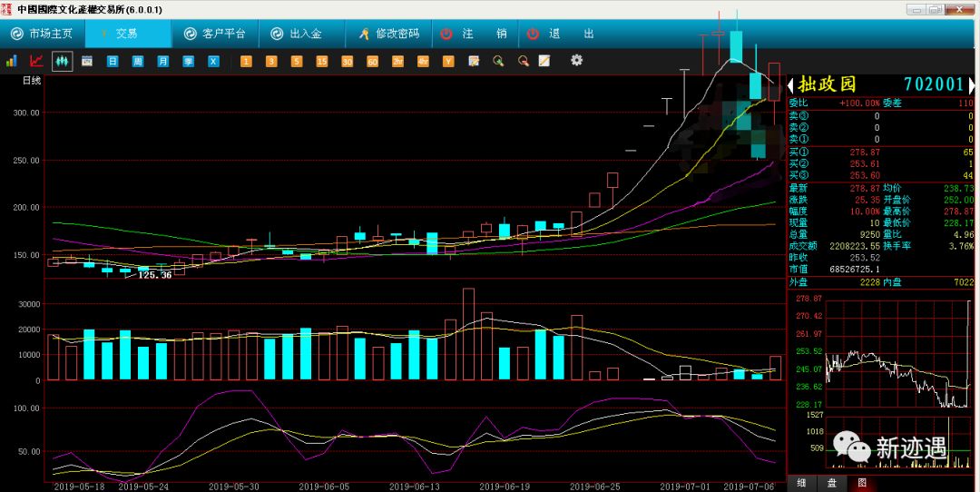Switch to daily period (日) chart

pos(113,61)
